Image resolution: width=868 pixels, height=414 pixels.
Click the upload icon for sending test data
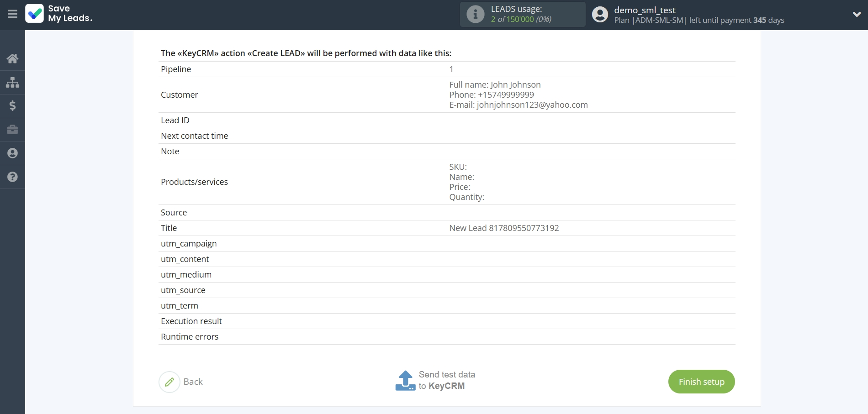(405, 380)
